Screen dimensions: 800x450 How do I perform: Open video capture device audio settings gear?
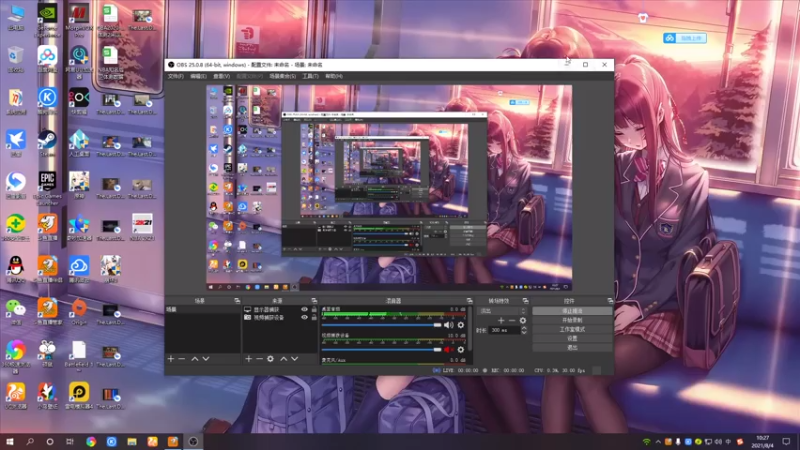pyautogui.click(x=461, y=349)
